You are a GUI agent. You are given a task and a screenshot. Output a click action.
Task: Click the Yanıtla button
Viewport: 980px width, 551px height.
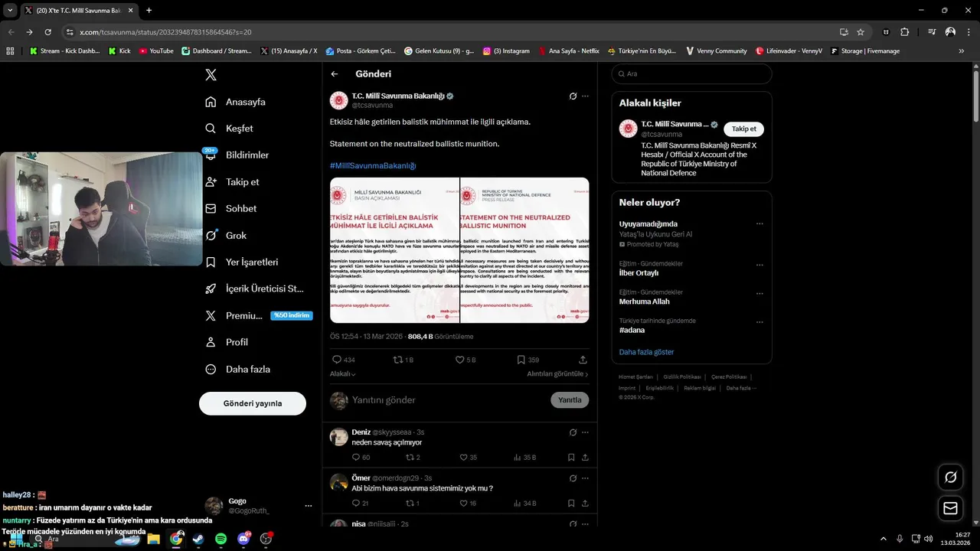570,400
